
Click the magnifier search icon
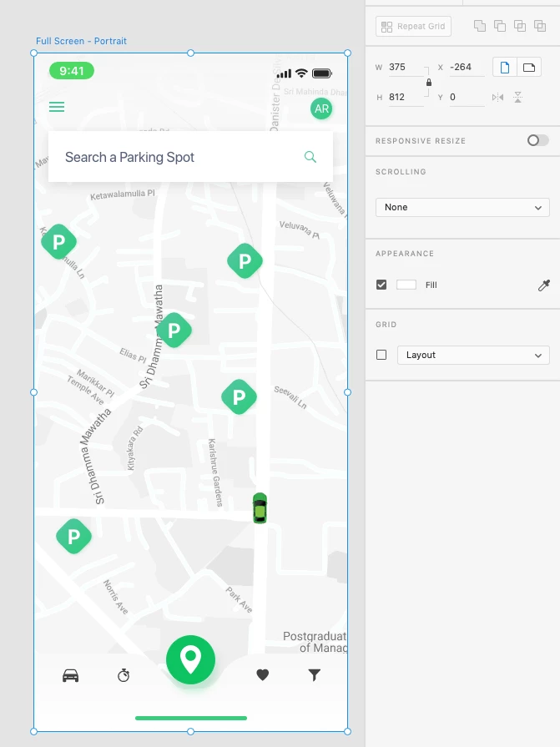(x=310, y=157)
